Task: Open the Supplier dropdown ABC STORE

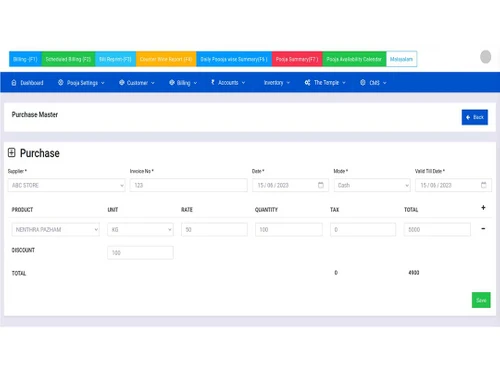Action: pos(66,185)
